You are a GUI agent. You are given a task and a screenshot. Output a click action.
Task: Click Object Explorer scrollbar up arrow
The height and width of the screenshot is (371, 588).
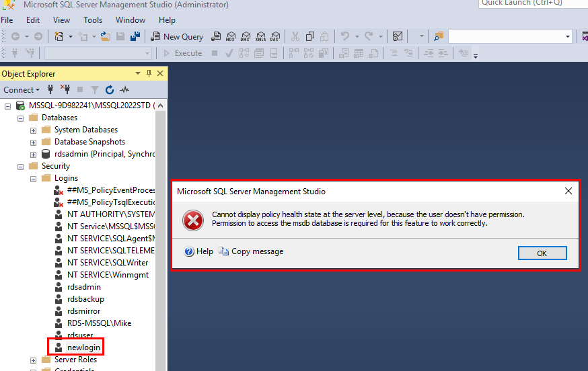pyautogui.click(x=161, y=106)
